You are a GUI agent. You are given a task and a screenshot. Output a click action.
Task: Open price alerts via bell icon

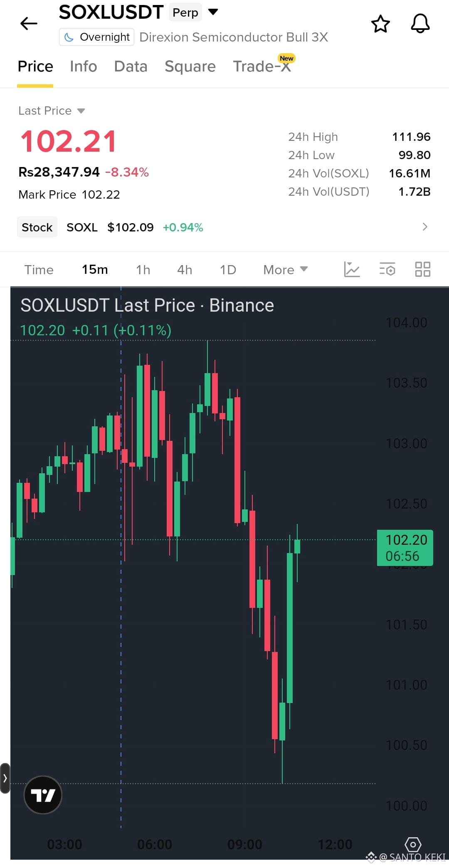tap(420, 24)
